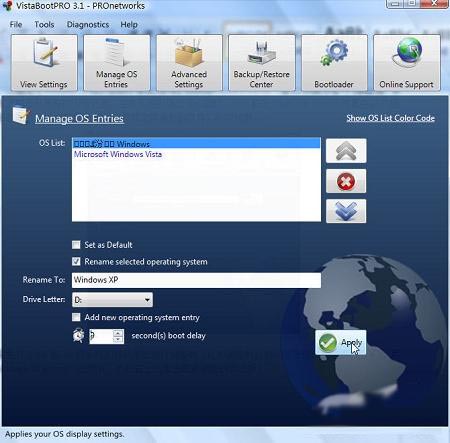
Task: Enable Set as Default checkbox
Action: (x=76, y=245)
